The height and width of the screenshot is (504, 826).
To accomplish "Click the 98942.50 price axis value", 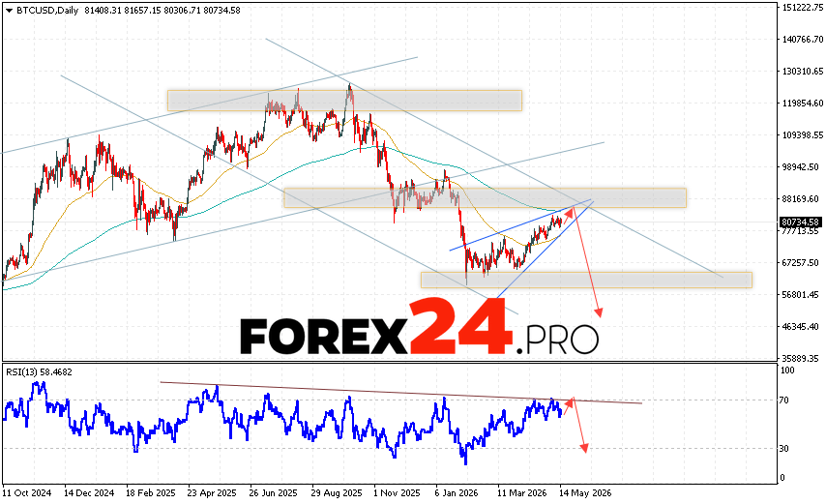I will point(802,167).
